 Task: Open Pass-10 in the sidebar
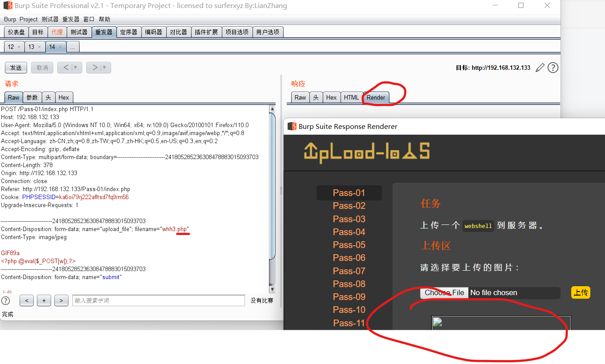(x=349, y=310)
